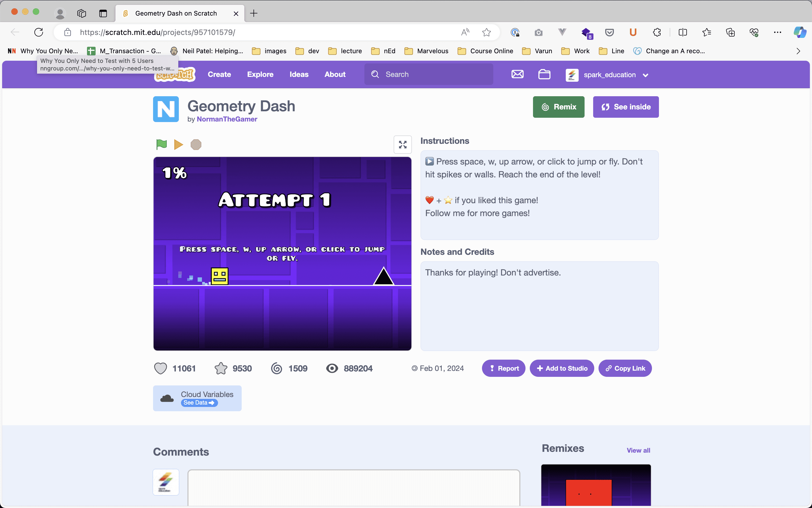Open the About page

(335, 74)
